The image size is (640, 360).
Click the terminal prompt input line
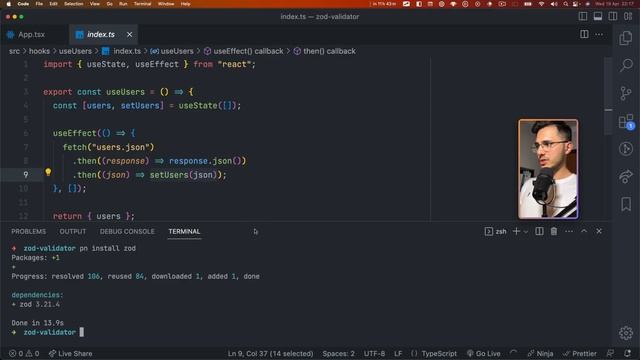click(82, 332)
